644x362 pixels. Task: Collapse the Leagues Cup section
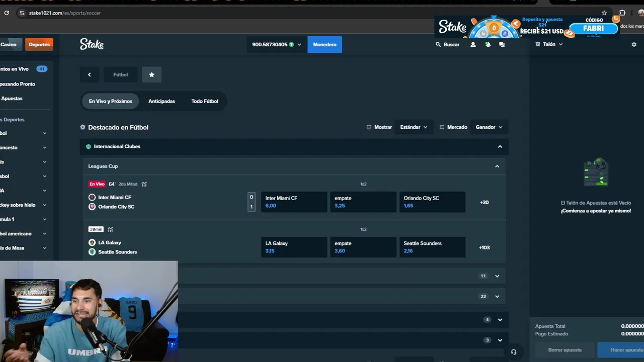point(497,166)
